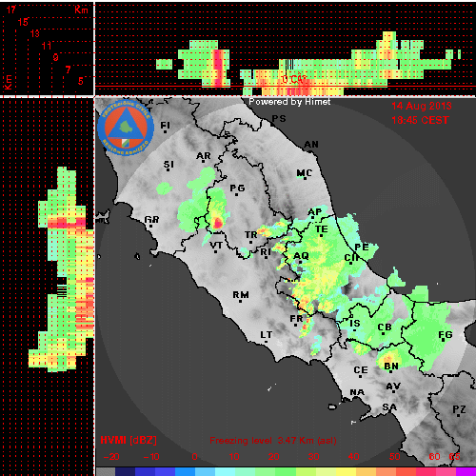Select the AV city label on map

point(393,387)
